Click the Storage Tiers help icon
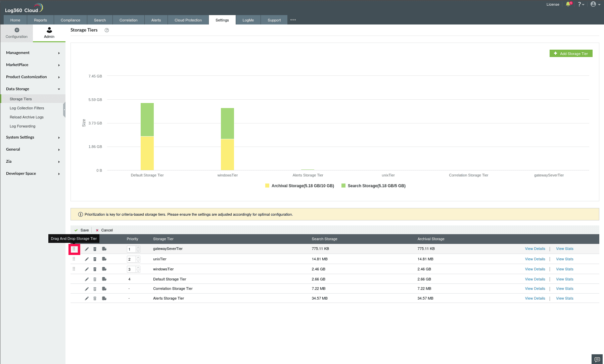The height and width of the screenshot is (364, 604). 106,30
